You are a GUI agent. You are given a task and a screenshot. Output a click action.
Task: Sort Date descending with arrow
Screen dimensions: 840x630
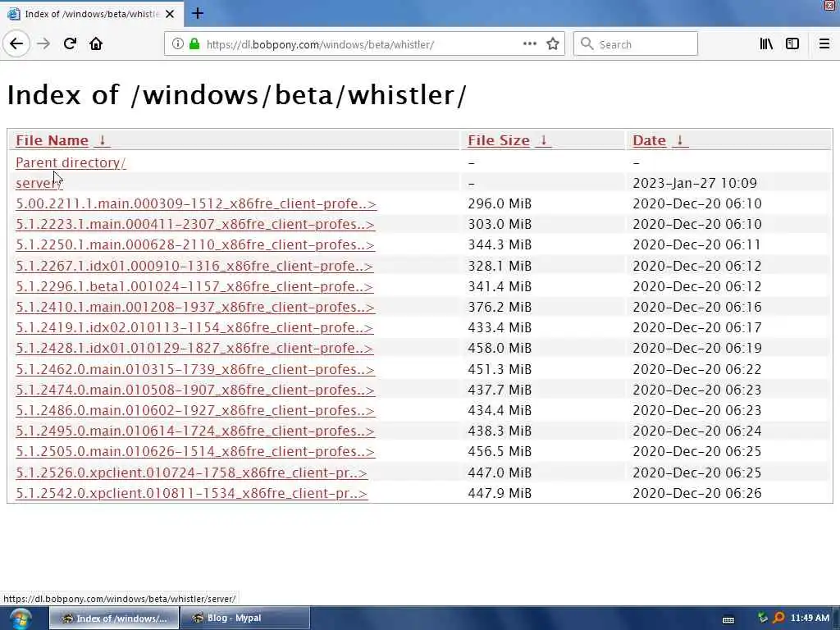[679, 140]
